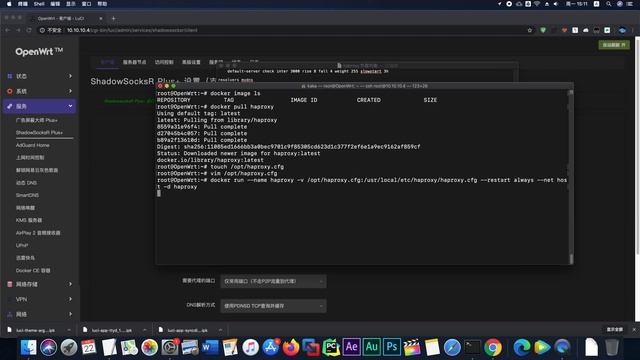Open the 帮助 menu in menu bar
Image resolution: width=640 pixels, height=360 pixels.
(x=102, y=4)
